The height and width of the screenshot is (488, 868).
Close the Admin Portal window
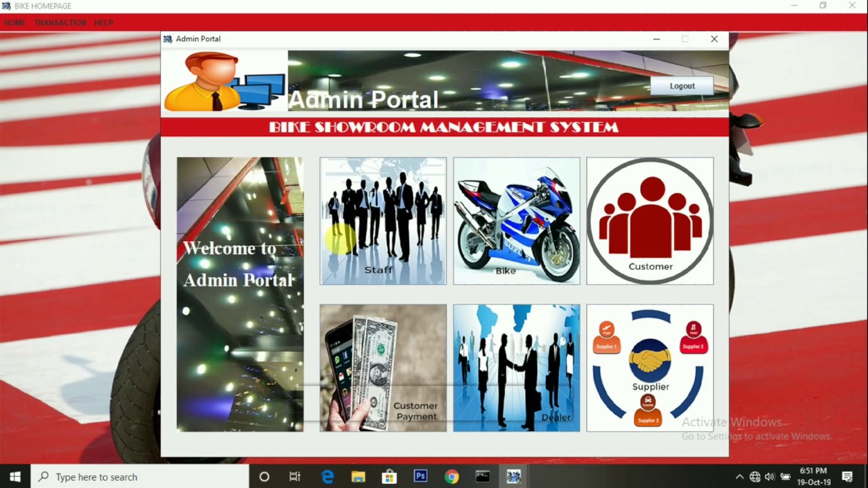pos(714,39)
